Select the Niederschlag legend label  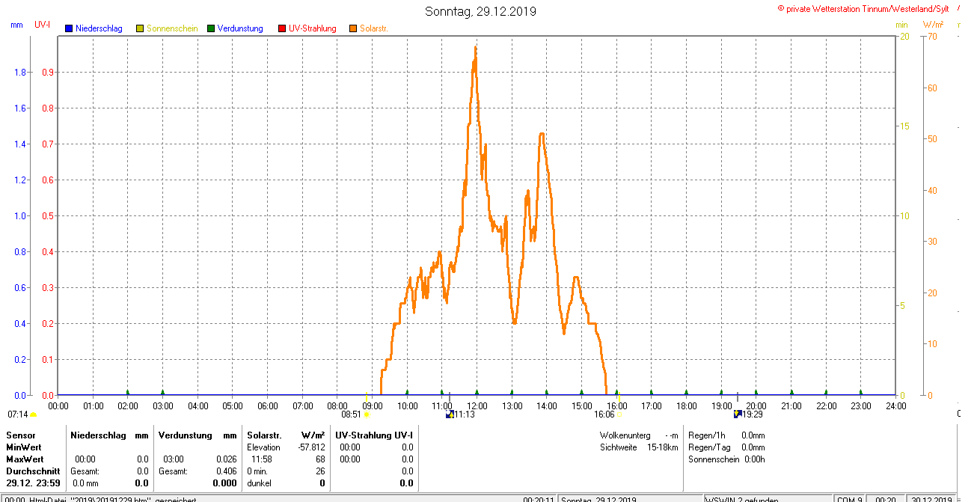coord(99,28)
